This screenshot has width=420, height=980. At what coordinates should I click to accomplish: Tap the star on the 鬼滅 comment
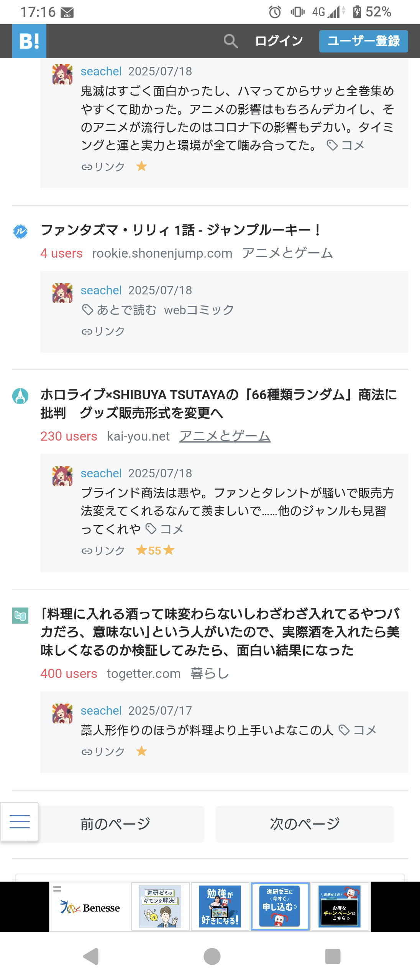click(141, 166)
